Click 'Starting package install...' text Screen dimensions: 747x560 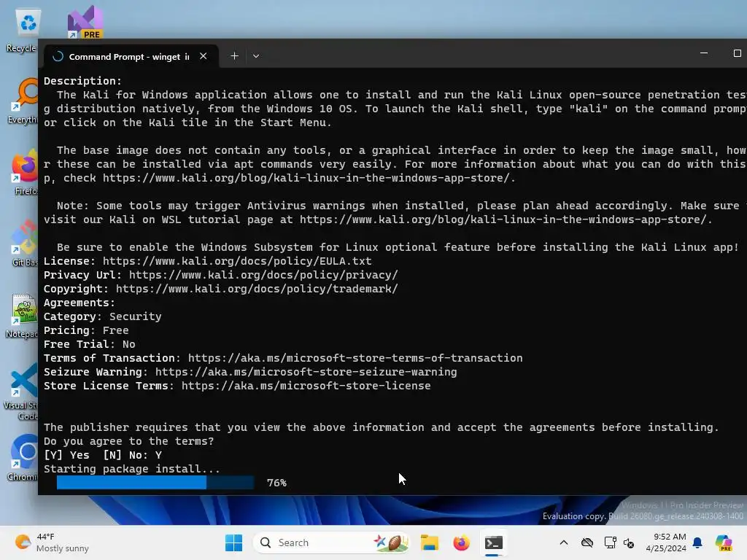pyautogui.click(x=132, y=469)
